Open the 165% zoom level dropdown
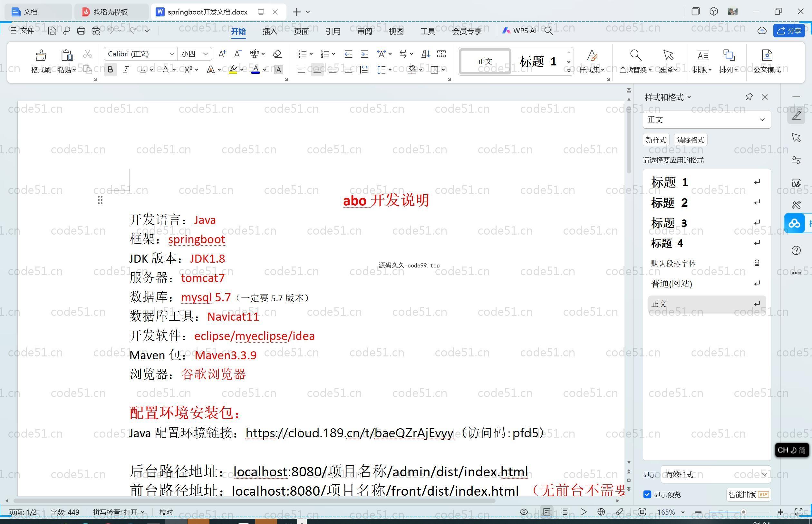This screenshot has width=812, height=524. [x=682, y=512]
